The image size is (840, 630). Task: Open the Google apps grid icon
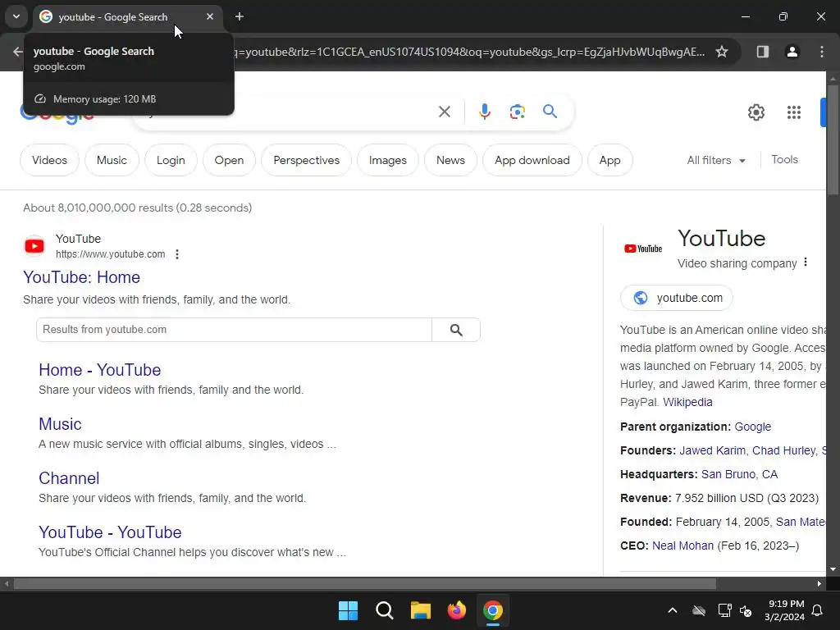[x=793, y=112]
